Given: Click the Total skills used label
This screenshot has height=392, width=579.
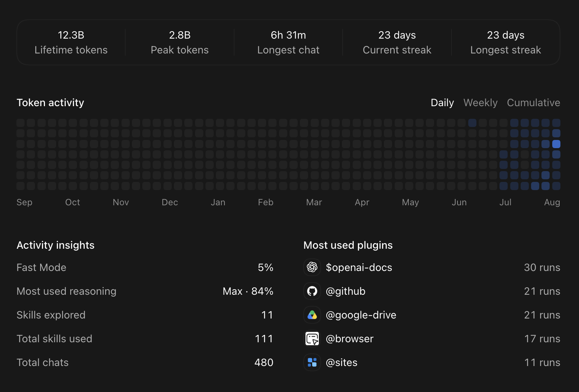Looking at the screenshot, I should [x=55, y=339].
